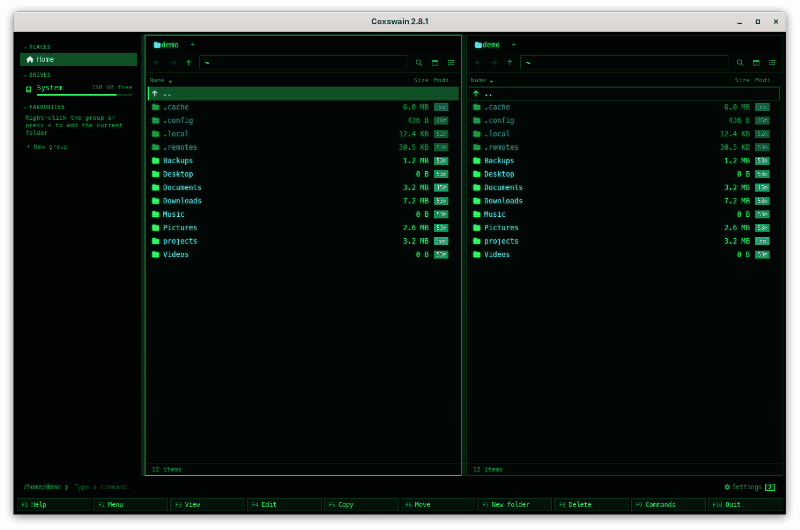800x530 pixels.
Task: Click F9 Commands button
Action: (x=669, y=505)
